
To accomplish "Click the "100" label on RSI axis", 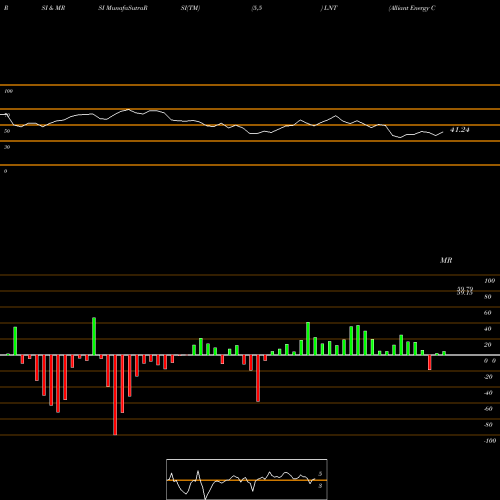I will click(x=8, y=91).
